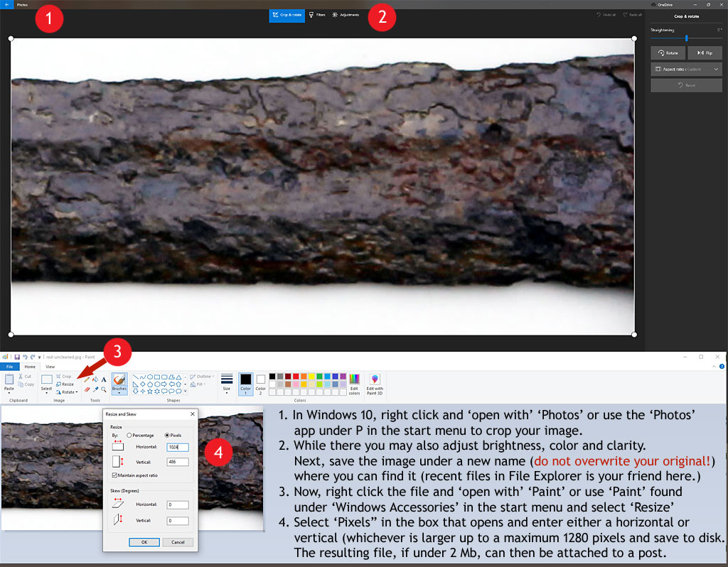This screenshot has height=567, width=728.
Task: Switch to the Home tab in Paint
Action: (x=30, y=367)
